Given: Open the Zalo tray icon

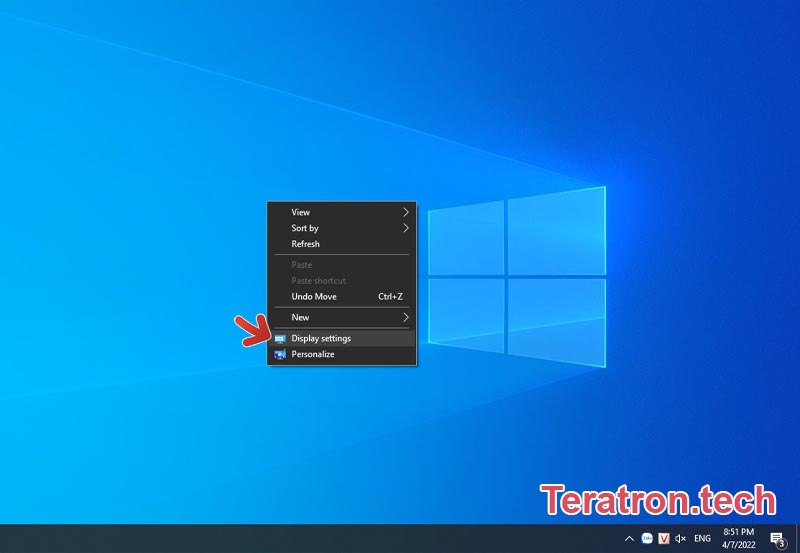Looking at the screenshot, I should click(647, 538).
